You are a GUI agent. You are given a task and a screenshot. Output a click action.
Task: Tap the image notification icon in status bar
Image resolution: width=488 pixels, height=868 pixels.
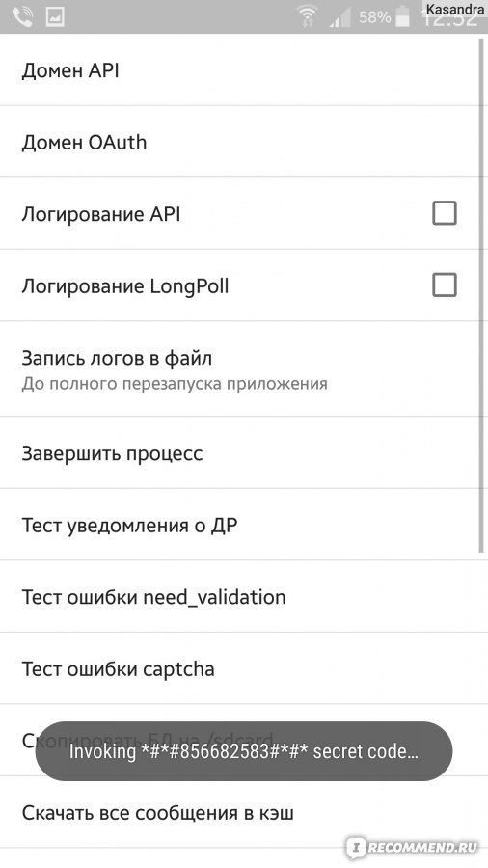pyautogui.click(x=55, y=16)
